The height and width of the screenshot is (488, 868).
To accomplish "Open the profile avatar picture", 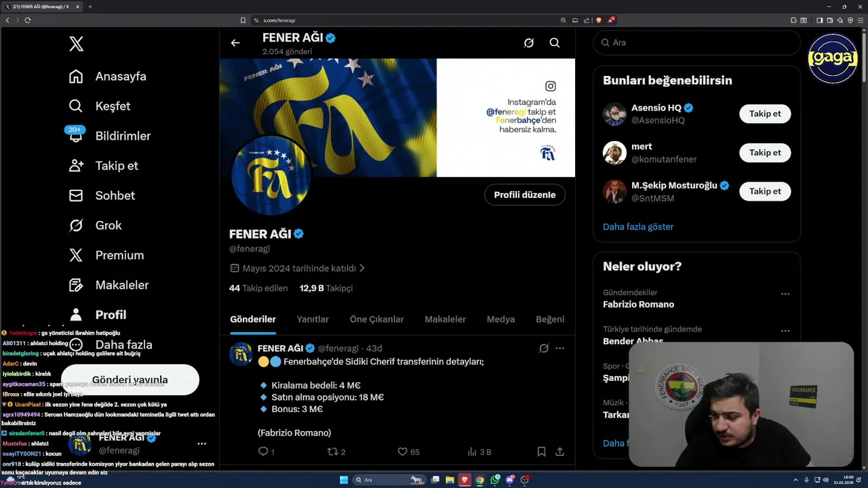I will click(x=271, y=176).
